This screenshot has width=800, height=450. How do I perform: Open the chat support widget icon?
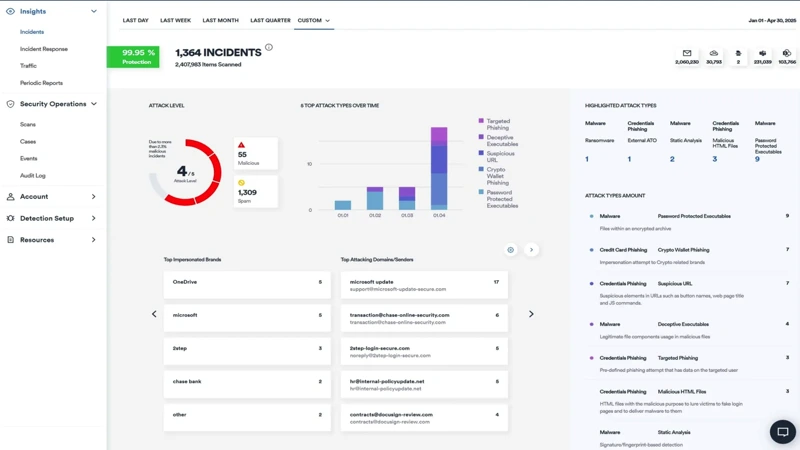click(x=782, y=432)
